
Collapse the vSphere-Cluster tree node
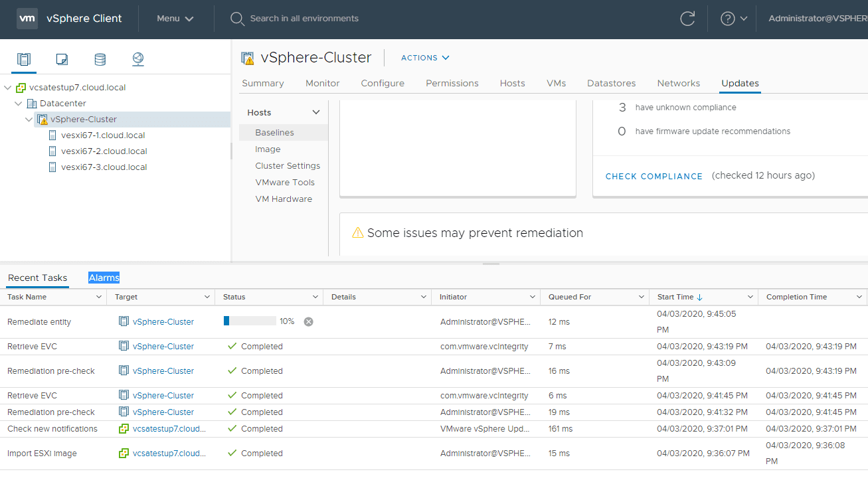pyautogui.click(x=29, y=120)
